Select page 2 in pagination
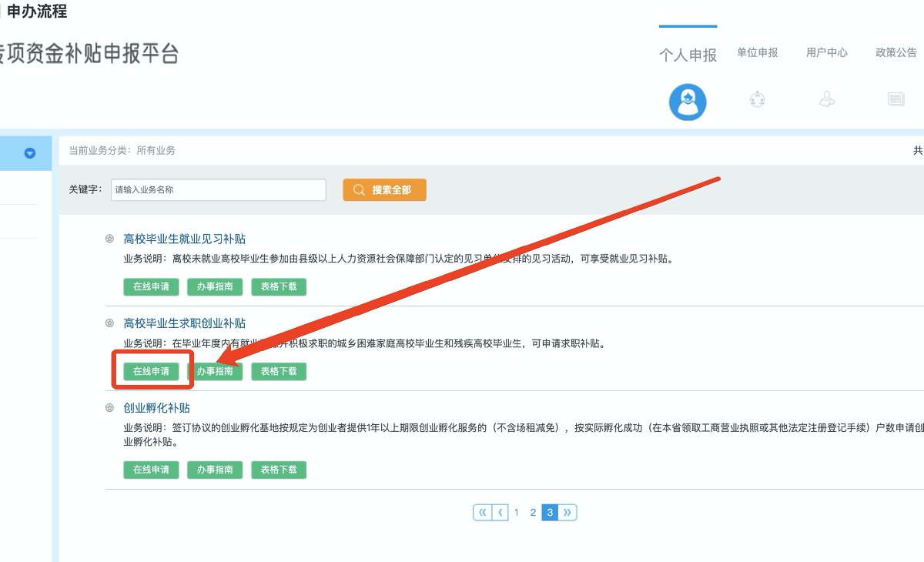This screenshot has width=924, height=562. point(533,513)
